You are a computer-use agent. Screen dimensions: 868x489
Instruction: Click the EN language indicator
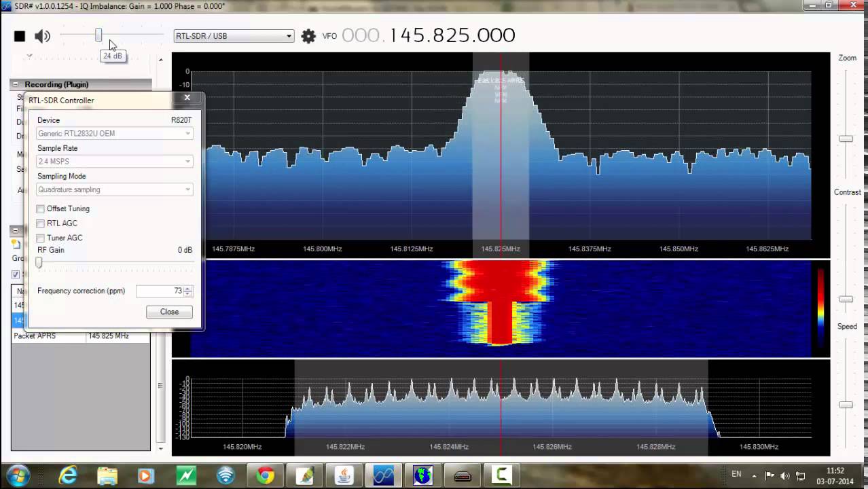tap(736, 474)
